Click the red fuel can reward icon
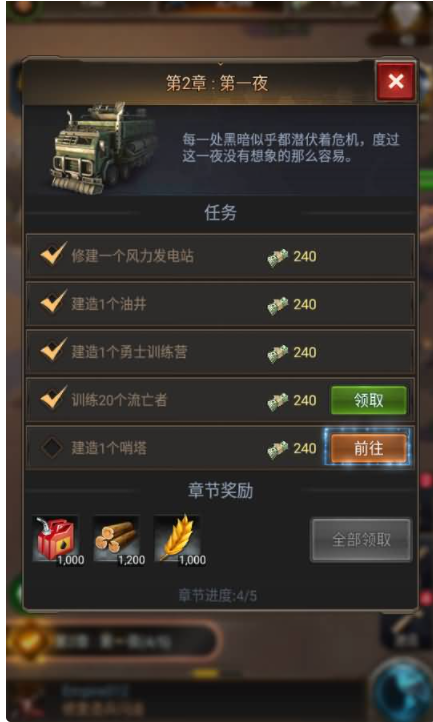Viewport: 433px width, 722px height. (55, 538)
